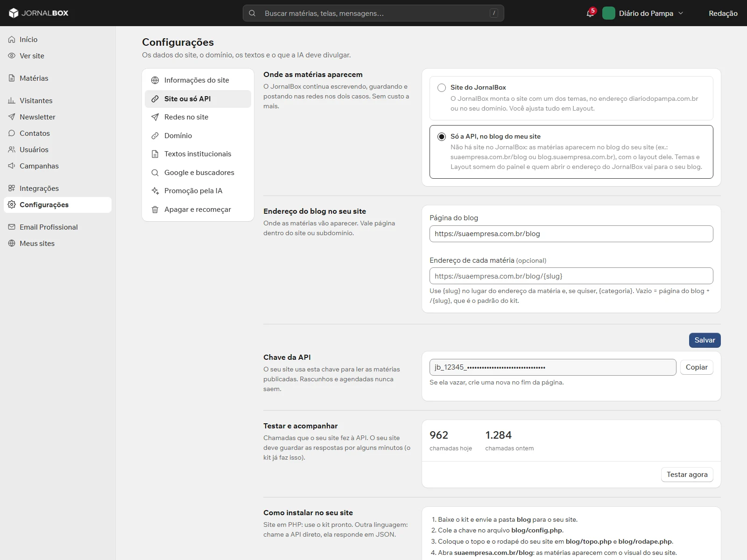747x560 pixels.
Task: Click the green Diário do Pampa avatar
Action: [609, 13]
